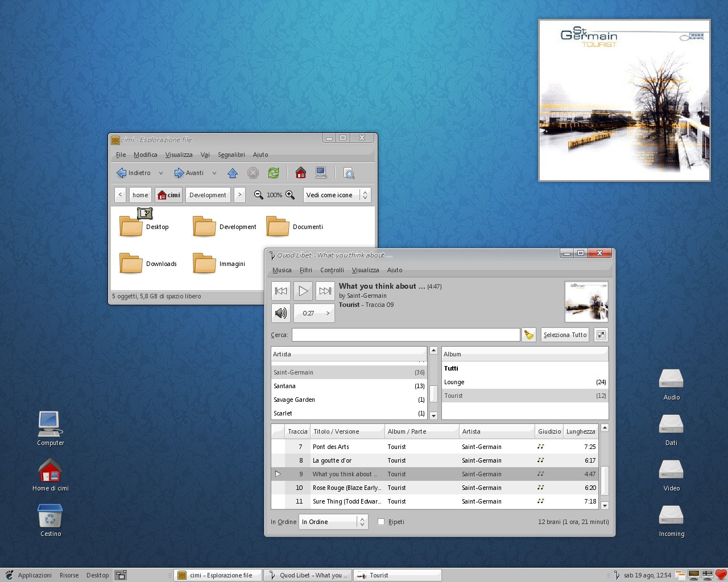Clear search with the broom icon
Screen dimensions: 728x582
[x=529, y=335]
